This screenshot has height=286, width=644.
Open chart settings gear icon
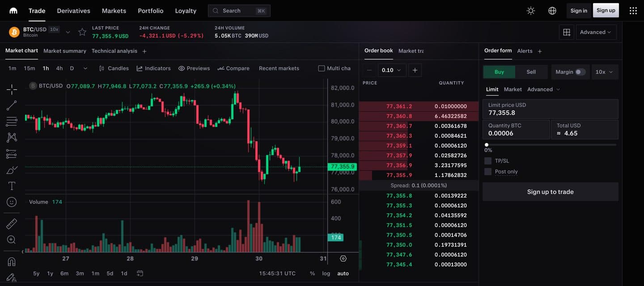click(343, 258)
